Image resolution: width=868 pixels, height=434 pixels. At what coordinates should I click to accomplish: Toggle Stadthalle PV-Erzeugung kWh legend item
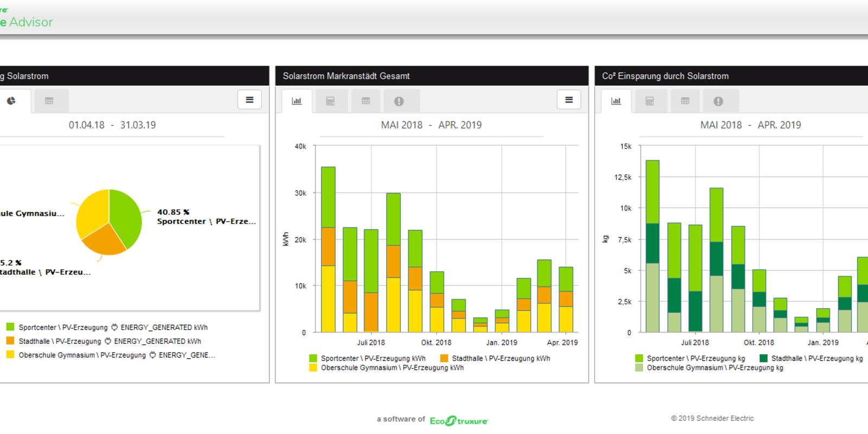495,359
